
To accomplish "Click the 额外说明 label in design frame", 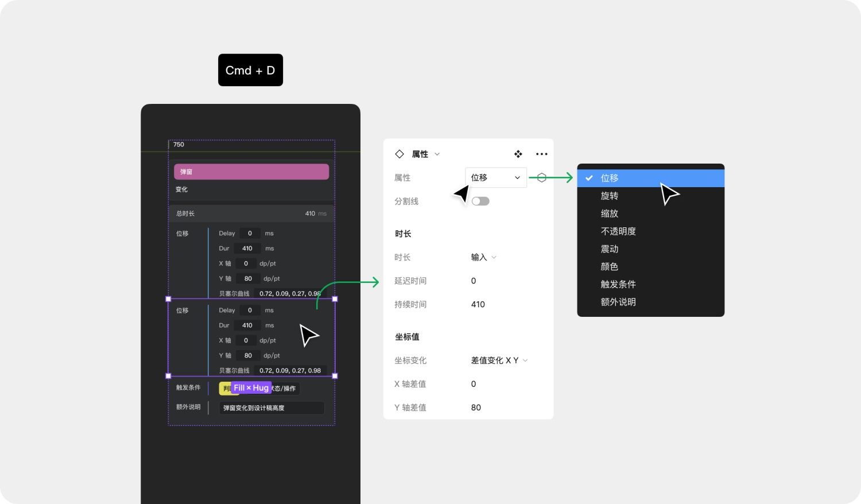I will (x=188, y=407).
